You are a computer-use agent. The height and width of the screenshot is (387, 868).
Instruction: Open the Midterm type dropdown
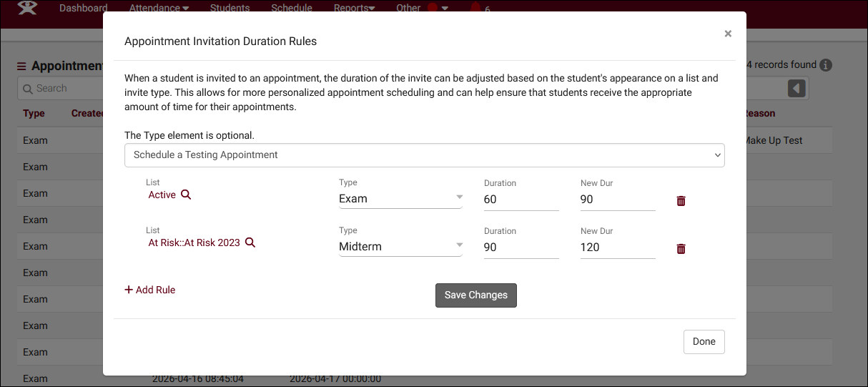[400, 247]
